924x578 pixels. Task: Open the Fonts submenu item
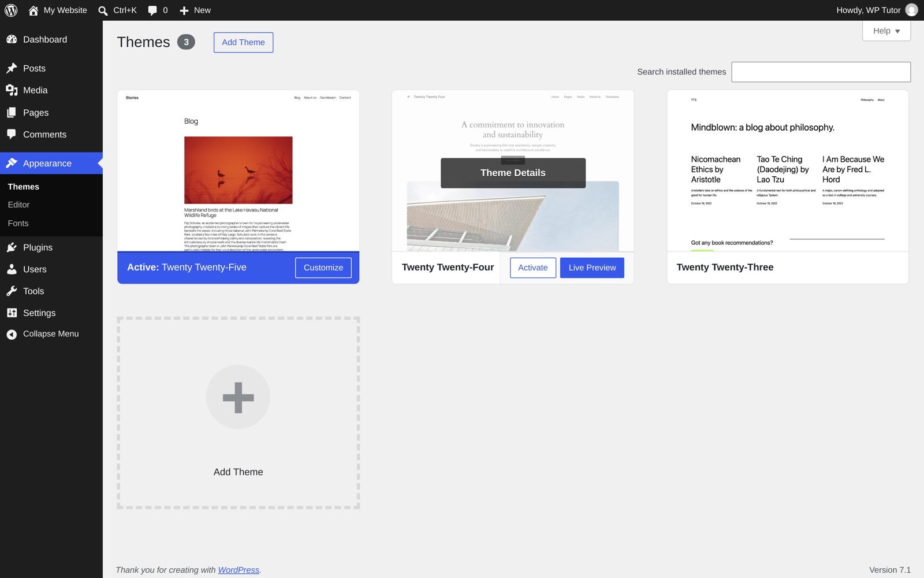click(x=18, y=223)
